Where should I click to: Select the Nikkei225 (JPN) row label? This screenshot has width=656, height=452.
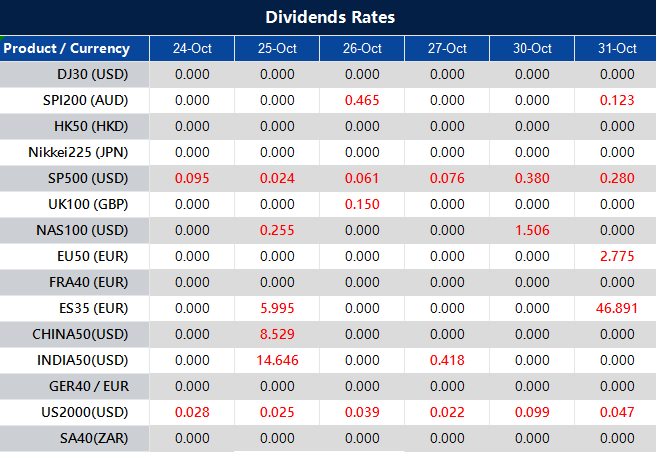click(86, 152)
